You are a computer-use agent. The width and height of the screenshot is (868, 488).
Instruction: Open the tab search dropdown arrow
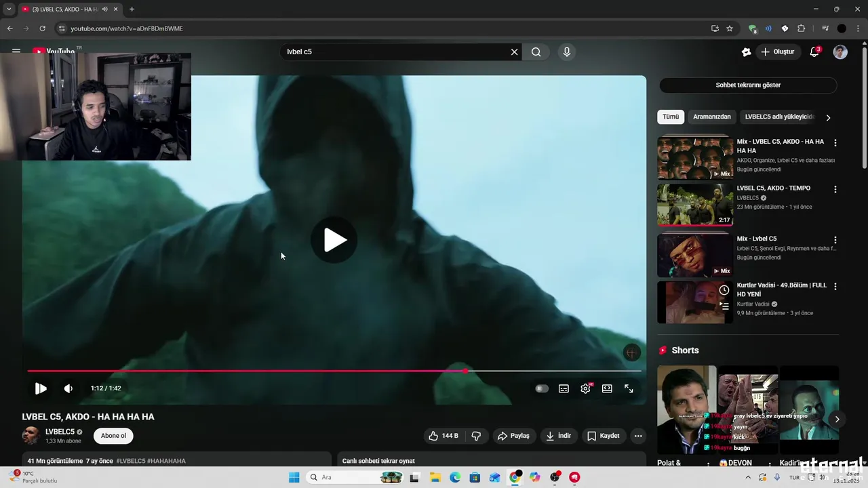9,9
